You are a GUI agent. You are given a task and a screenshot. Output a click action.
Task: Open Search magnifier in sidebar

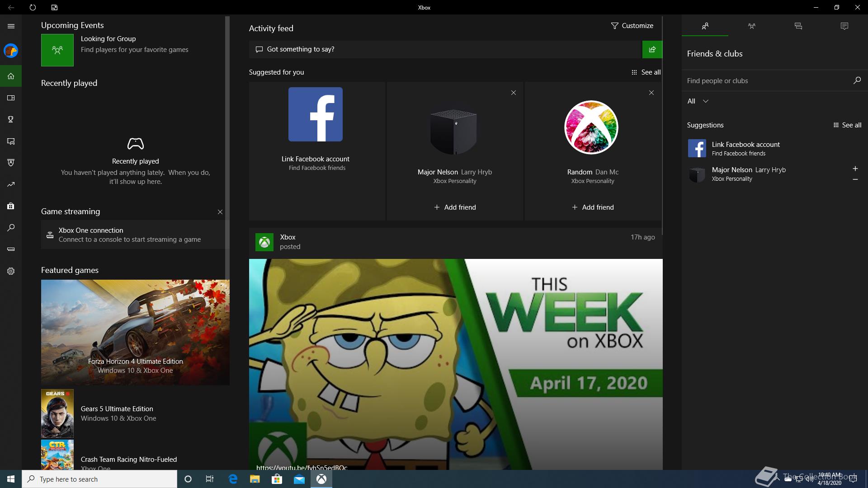[x=11, y=228]
